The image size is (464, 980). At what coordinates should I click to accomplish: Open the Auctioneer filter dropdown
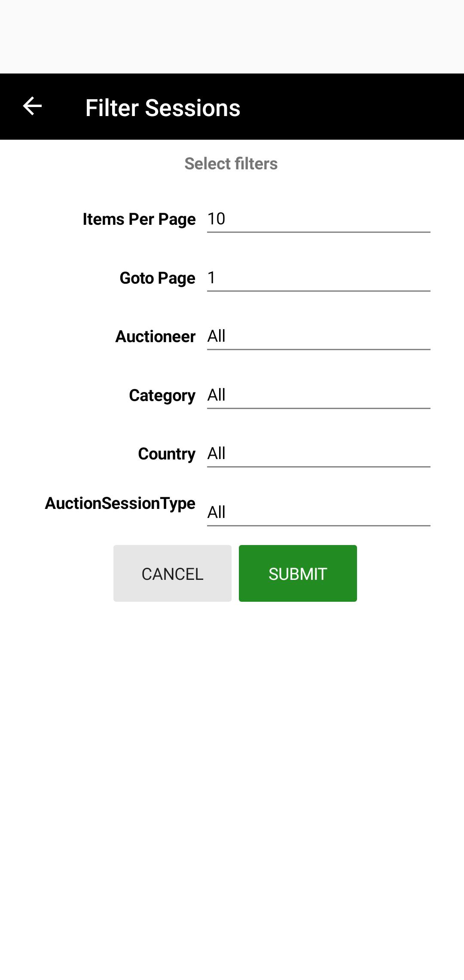318,337
